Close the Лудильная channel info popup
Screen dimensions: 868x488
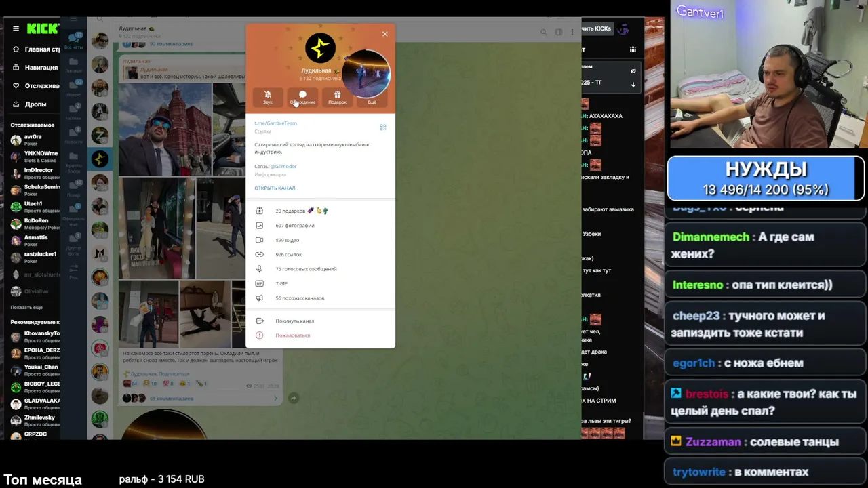click(384, 34)
